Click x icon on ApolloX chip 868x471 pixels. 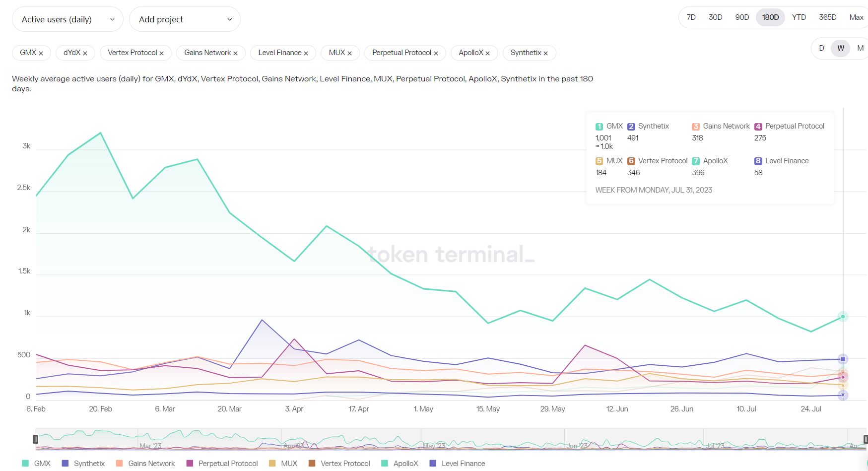(487, 53)
